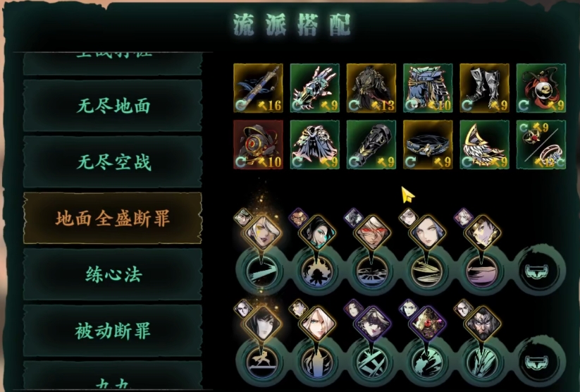
Task: Switch to 无尽地面 build preset
Action: [113, 106]
